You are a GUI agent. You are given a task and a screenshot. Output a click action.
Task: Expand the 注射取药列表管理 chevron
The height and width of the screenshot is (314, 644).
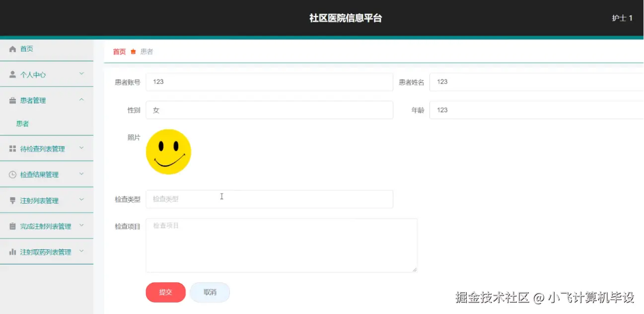(x=82, y=251)
